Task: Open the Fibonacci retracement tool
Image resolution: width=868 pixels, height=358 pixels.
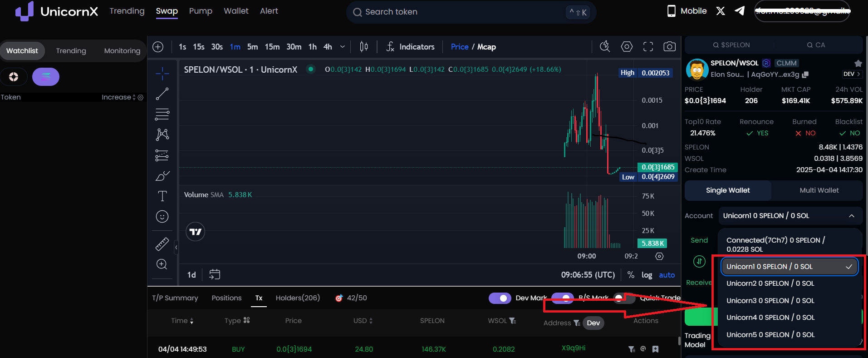Action: point(162,114)
